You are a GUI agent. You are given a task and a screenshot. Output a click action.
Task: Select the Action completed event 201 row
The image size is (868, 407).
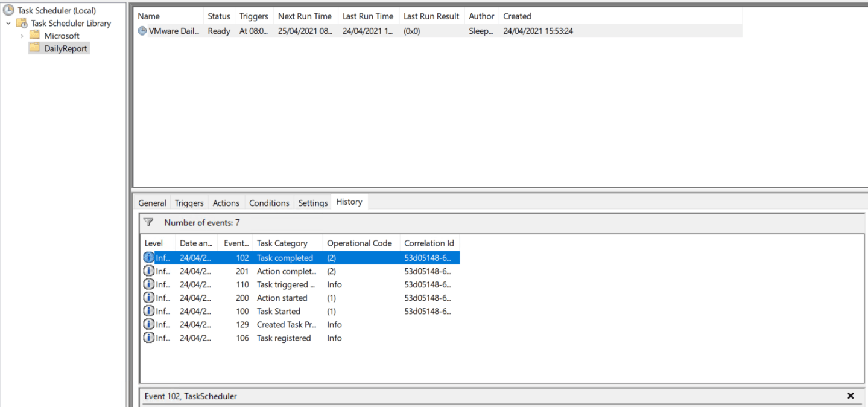pyautogui.click(x=301, y=271)
